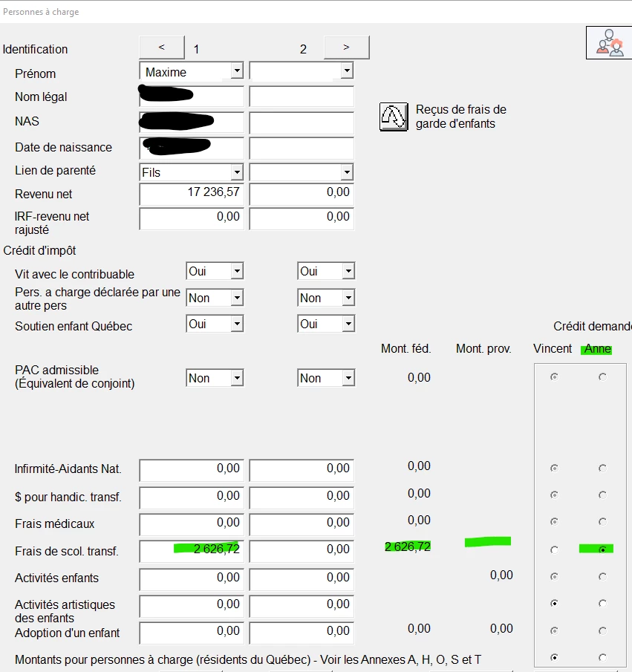Viewport: 632px width, 672px height.
Task: Select Vincent radio for Activités enfants
Action: pyautogui.click(x=555, y=576)
